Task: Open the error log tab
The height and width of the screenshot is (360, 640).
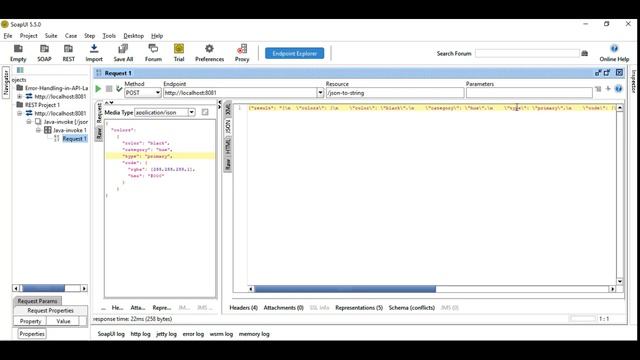Action: pyautogui.click(x=193, y=334)
